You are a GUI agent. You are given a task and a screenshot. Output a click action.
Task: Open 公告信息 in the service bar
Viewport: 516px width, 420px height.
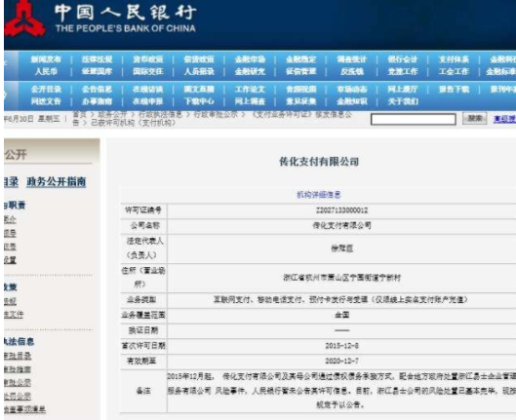pyautogui.click(x=98, y=90)
